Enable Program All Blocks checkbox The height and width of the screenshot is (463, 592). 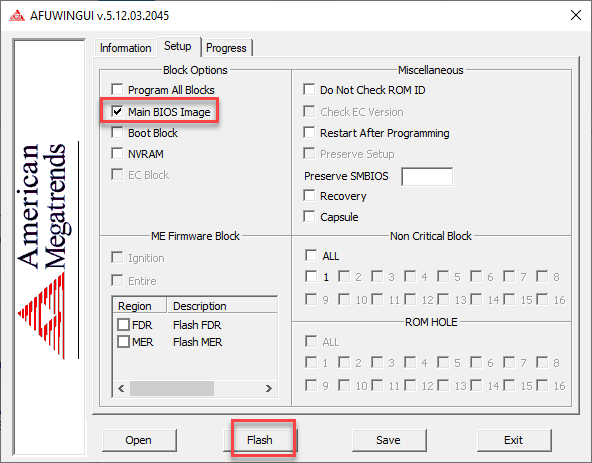point(117,90)
